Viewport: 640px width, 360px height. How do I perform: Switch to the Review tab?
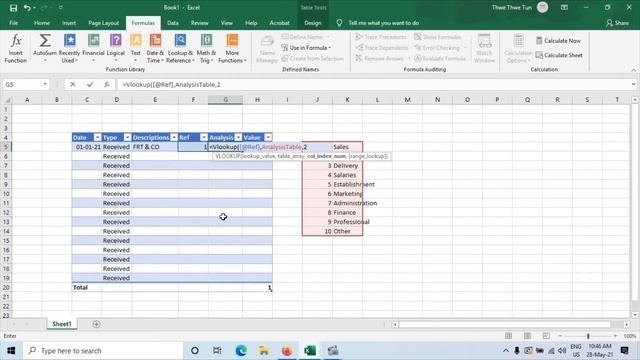click(x=200, y=23)
